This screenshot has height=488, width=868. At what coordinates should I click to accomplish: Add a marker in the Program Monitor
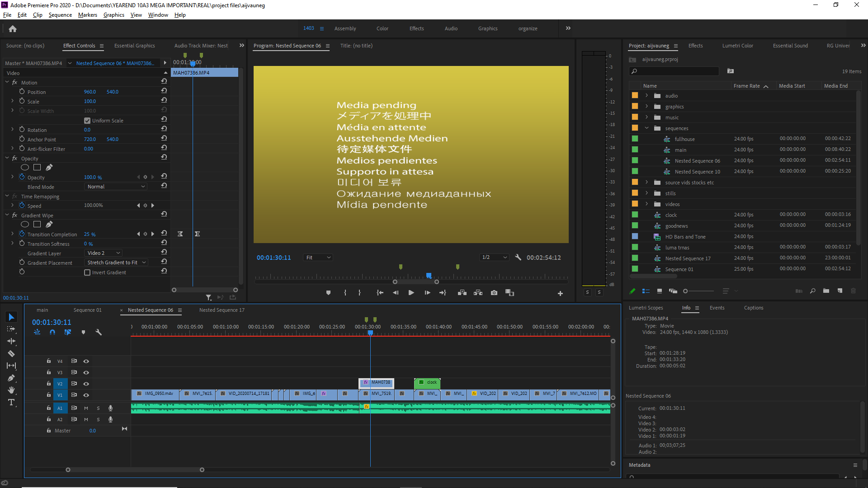328,292
